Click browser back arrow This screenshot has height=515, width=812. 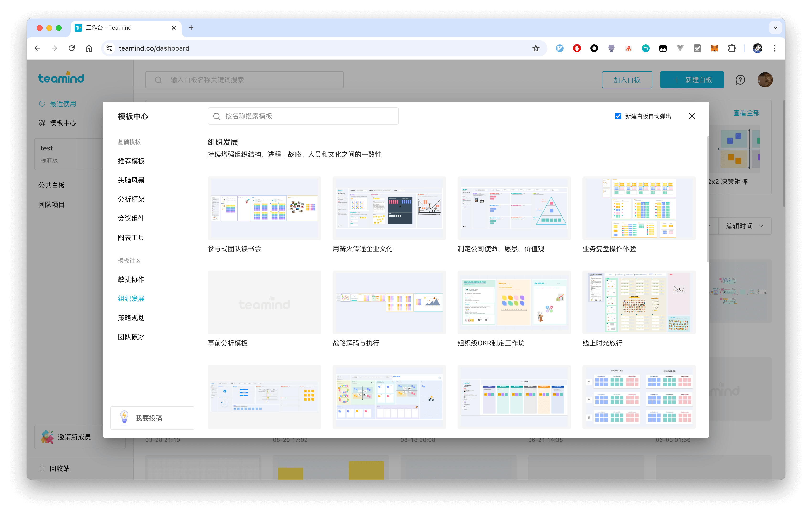click(x=37, y=48)
